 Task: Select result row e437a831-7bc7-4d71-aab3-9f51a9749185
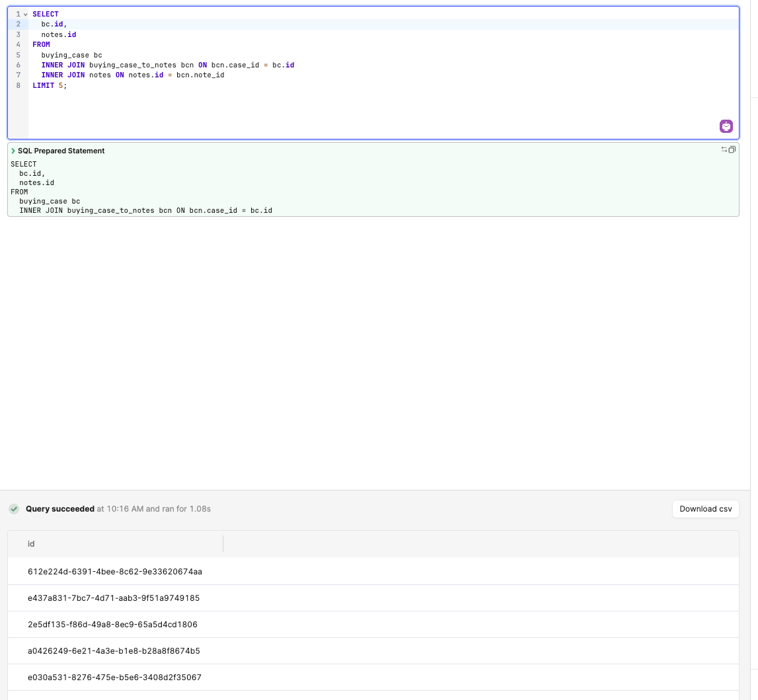[114, 598]
